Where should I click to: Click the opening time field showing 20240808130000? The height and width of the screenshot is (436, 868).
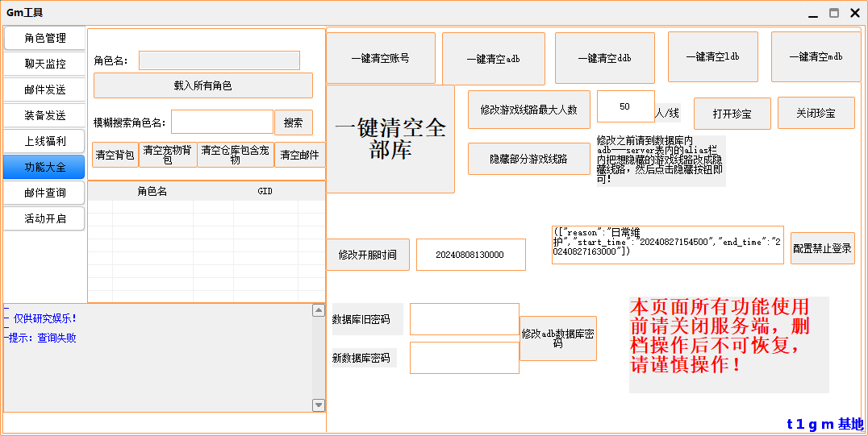(470, 255)
